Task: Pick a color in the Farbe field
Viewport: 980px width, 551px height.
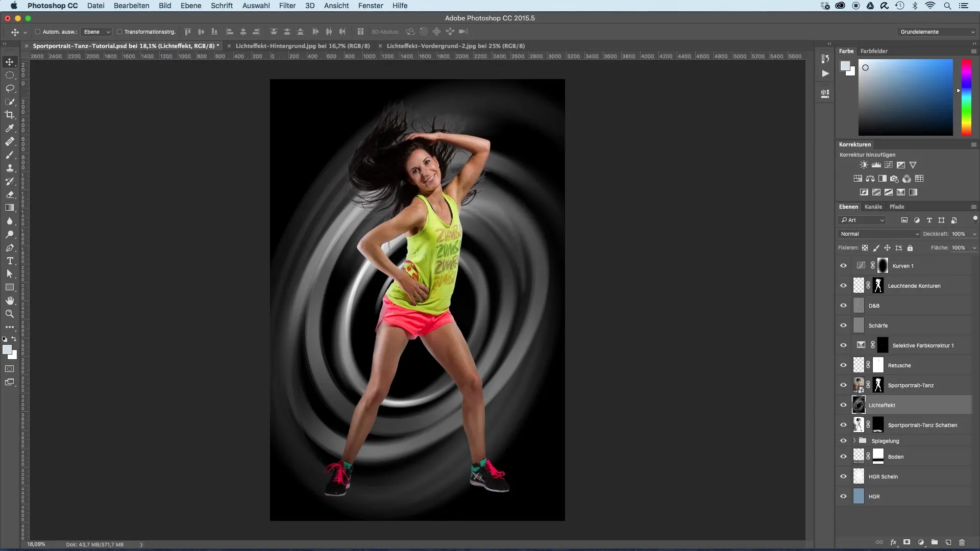Action: 905,97
